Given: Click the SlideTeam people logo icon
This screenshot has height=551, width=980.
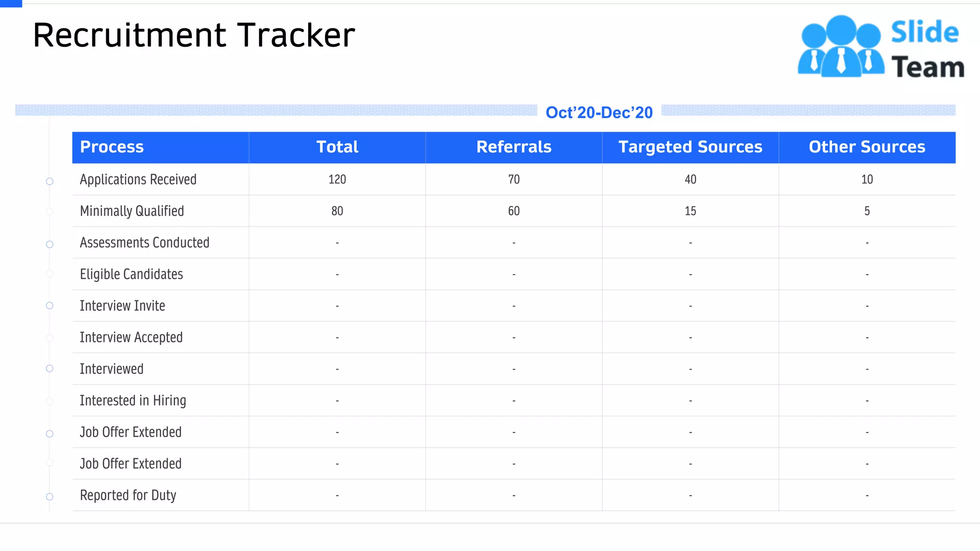Looking at the screenshot, I should 841,46.
